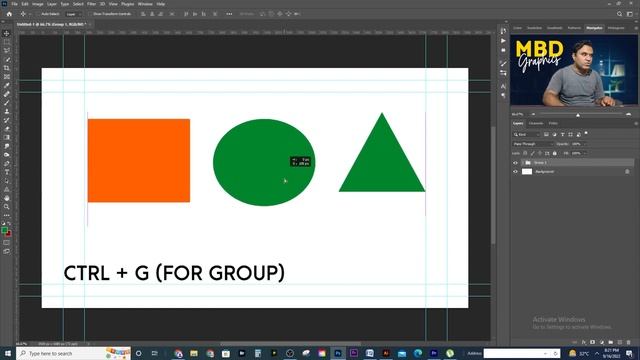Image resolution: width=640 pixels, height=360 pixels.
Task: Open the layer Kind filter dropdown
Action: pos(527,134)
